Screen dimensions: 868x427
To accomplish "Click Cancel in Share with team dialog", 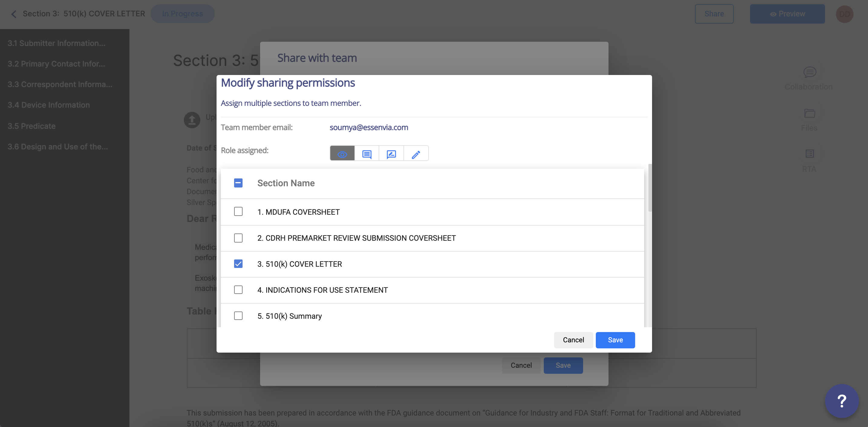I will pyautogui.click(x=521, y=365).
